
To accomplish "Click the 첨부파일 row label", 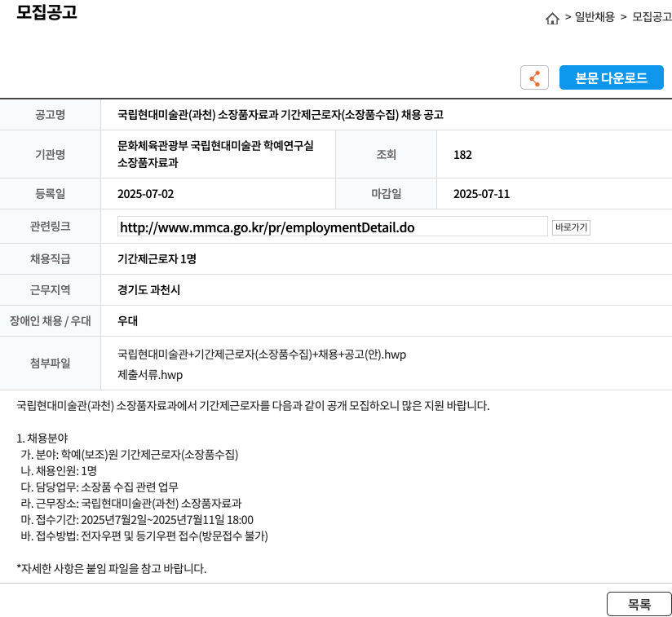I will 50,364.
